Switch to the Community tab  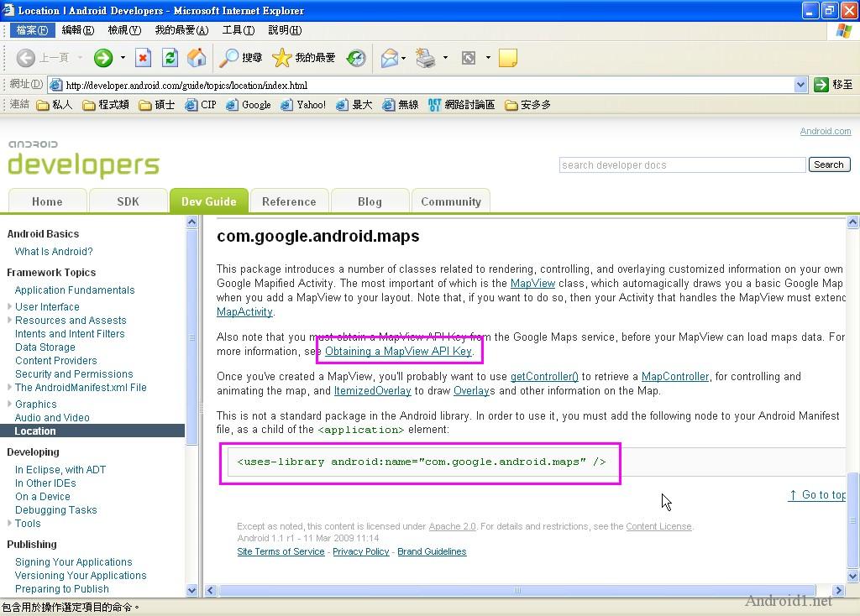[451, 201]
